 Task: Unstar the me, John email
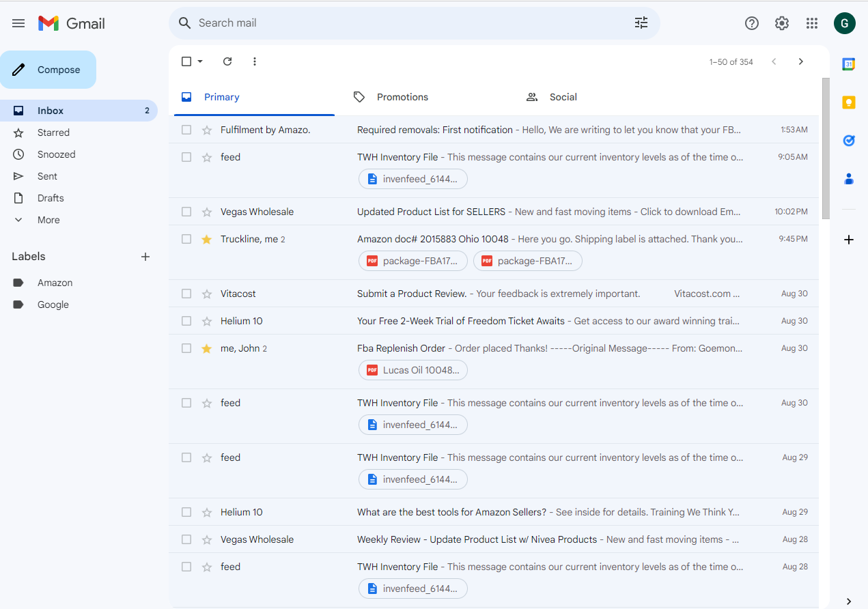[207, 348]
